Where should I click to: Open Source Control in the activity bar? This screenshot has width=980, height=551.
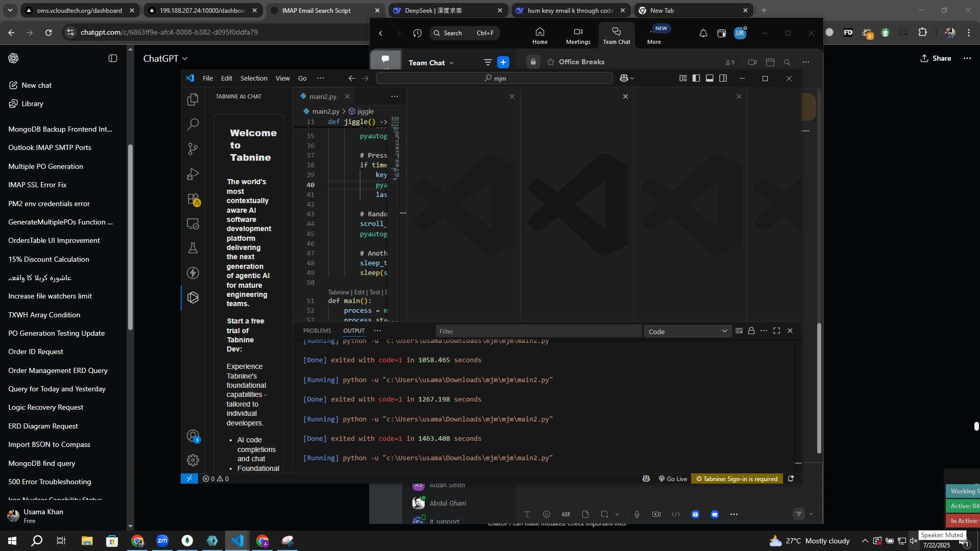click(x=193, y=148)
